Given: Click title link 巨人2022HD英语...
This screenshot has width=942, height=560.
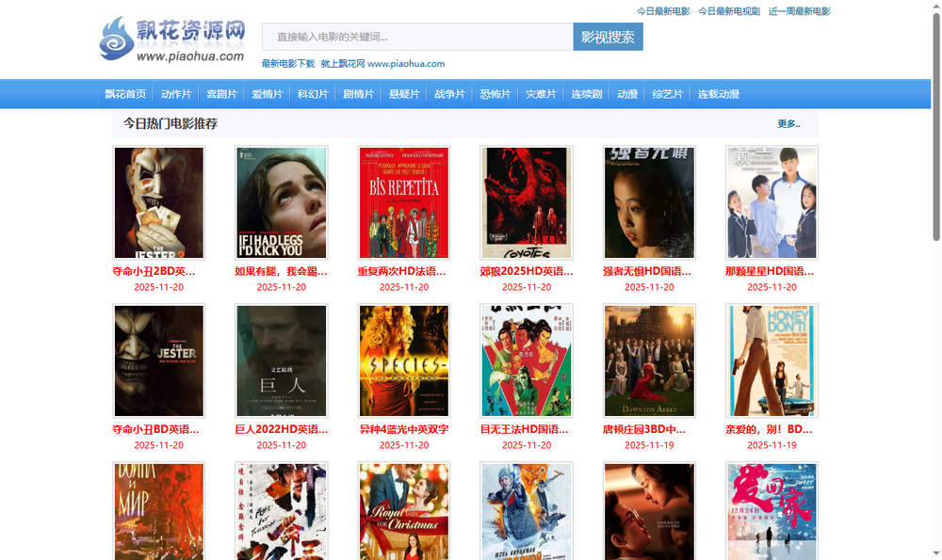Looking at the screenshot, I should pyautogui.click(x=281, y=429).
